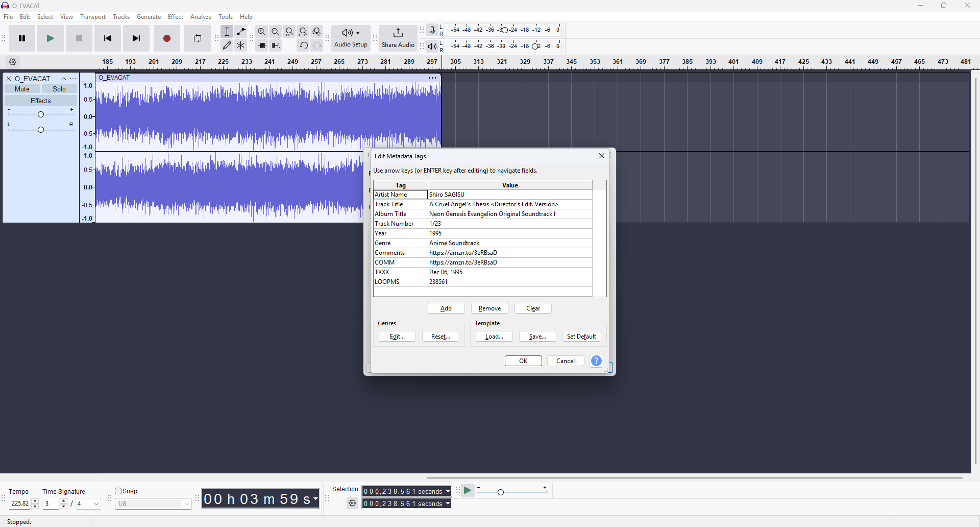This screenshot has height=527, width=980.
Task: Enable the Snap checkbox
Action: (x=118, y=491)
